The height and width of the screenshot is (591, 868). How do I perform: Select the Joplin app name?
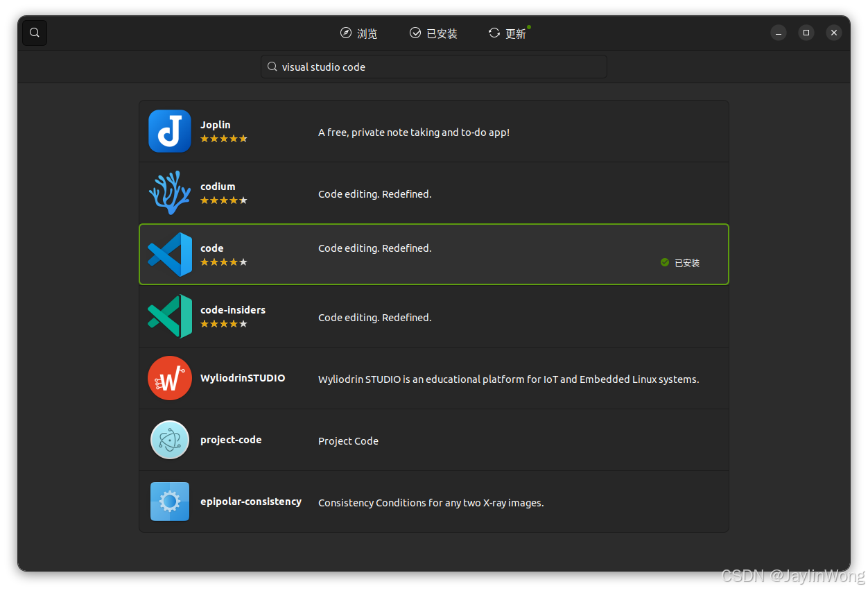(216, 125)
